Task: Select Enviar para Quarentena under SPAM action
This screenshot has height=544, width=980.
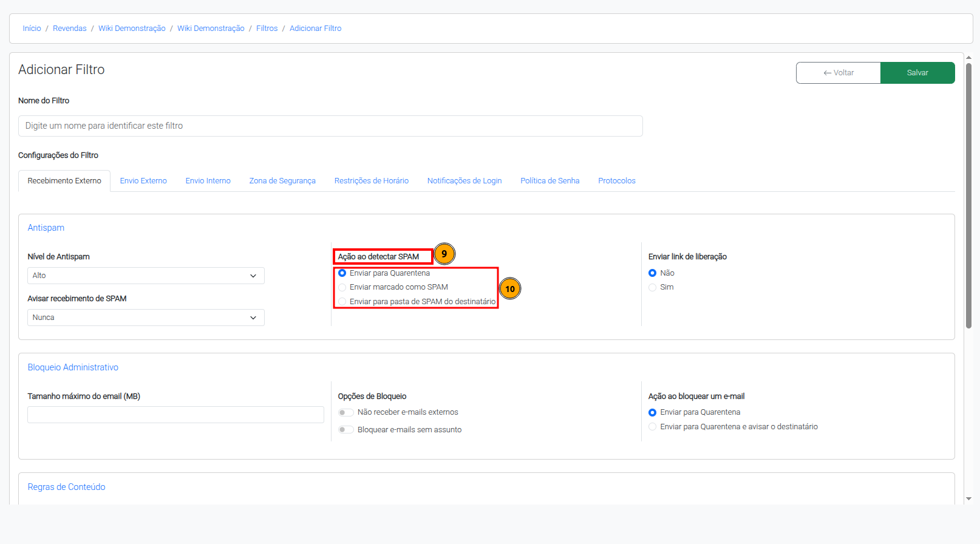Action: point(342,273)
